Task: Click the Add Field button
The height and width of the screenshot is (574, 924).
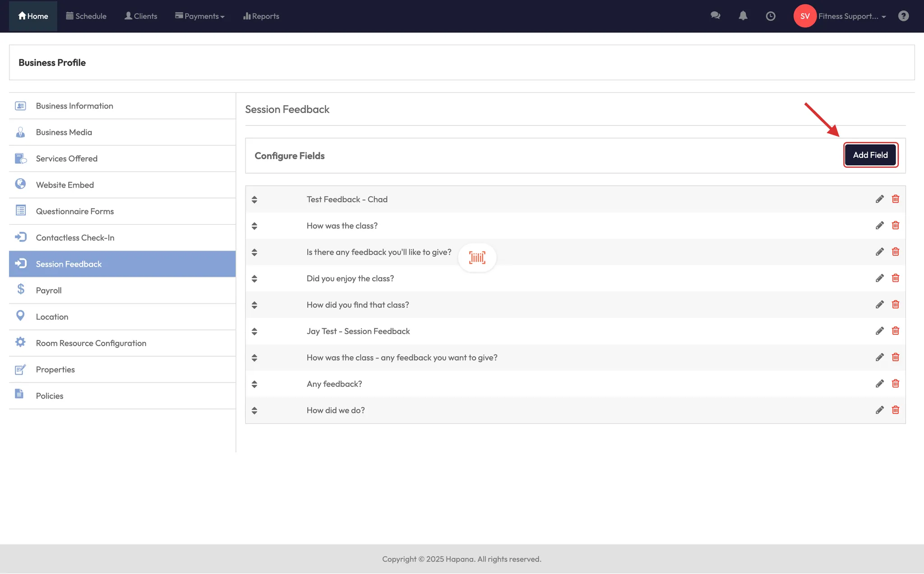Action: tap(870, 155)
